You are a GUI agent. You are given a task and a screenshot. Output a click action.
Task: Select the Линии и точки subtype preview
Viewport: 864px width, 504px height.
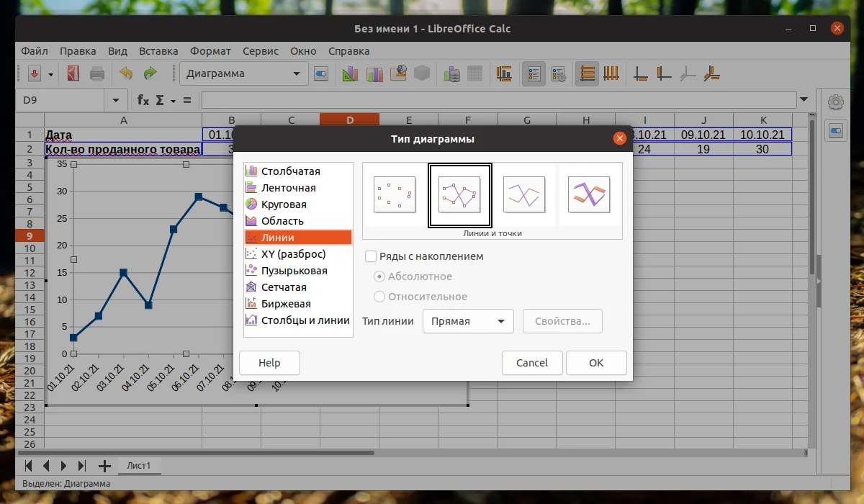[x=459, y=194]
